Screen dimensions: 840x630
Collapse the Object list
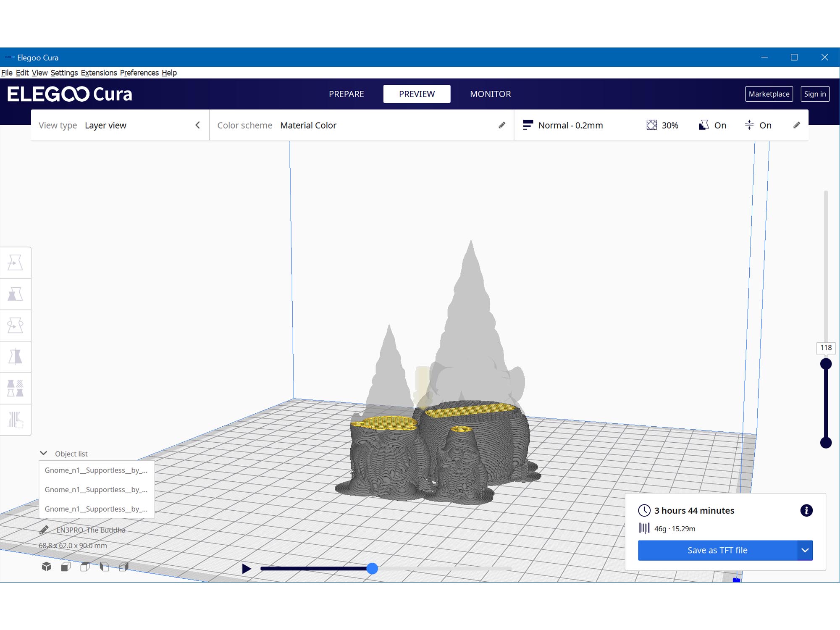pos(43,453)
